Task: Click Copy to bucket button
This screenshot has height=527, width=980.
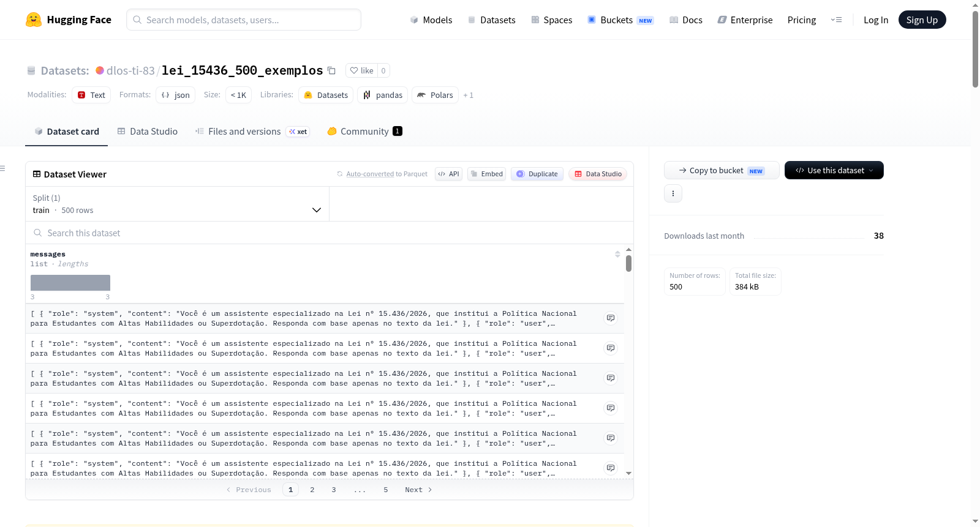Action: click(722, 170)
